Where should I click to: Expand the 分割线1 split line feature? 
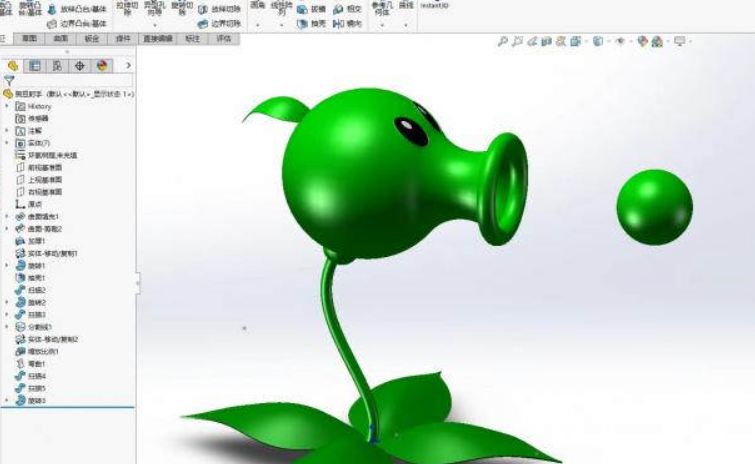click(7, 327)
